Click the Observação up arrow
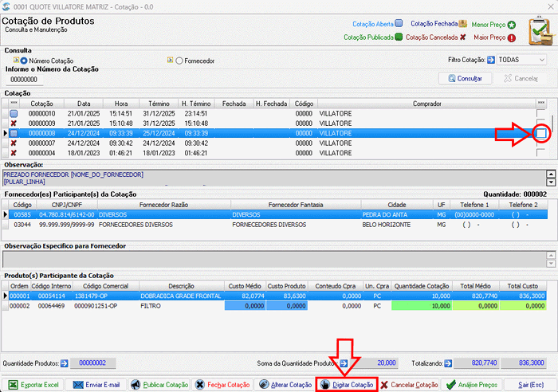This screenshot has width=558, height=392. tap(551, 174)
